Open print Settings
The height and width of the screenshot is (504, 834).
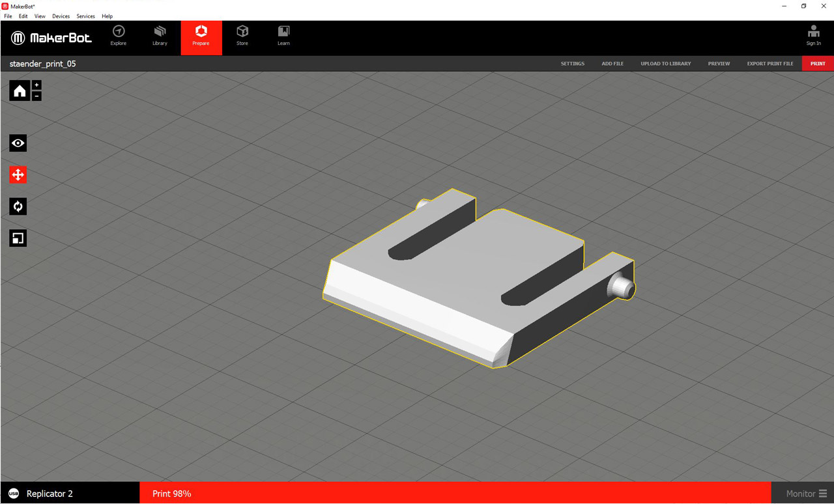(573, 64)
